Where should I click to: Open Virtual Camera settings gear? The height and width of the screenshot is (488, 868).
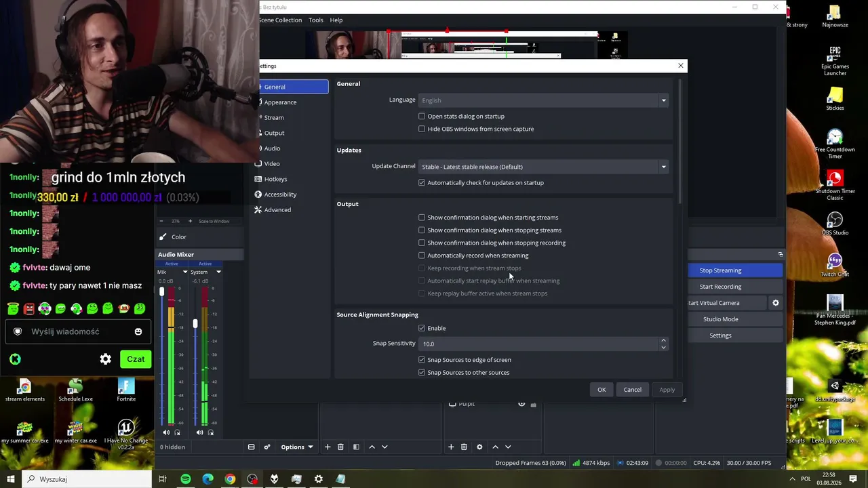click(776, 303)
